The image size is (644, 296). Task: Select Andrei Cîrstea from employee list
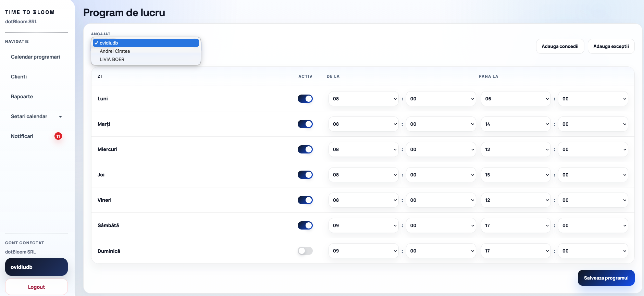tap(115, 51)
